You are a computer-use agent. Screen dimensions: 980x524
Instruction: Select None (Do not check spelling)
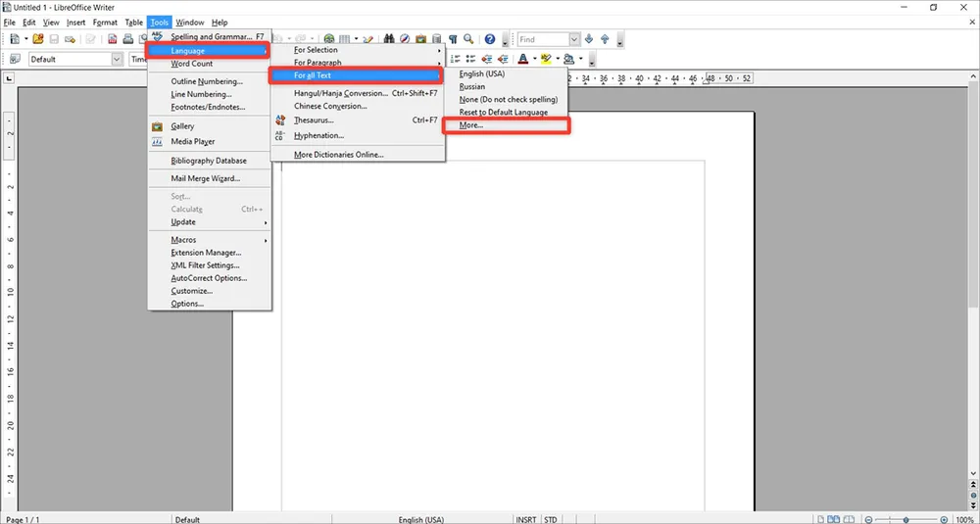pos(506,99)
